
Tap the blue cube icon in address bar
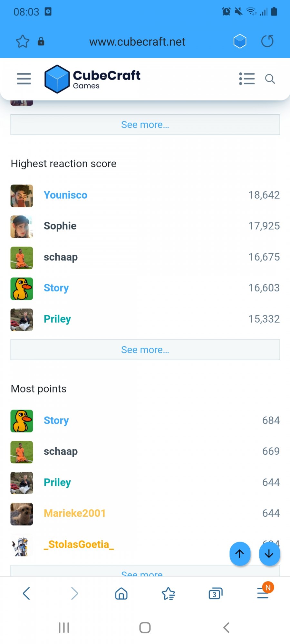coord(240,41)
